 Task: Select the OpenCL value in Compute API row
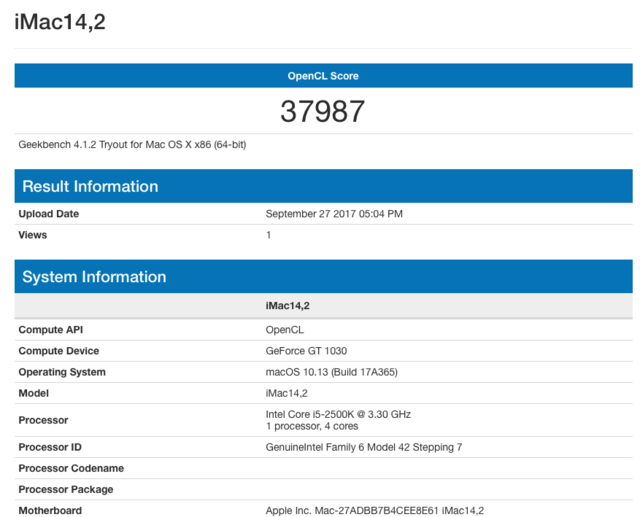[x=284, y=330]
